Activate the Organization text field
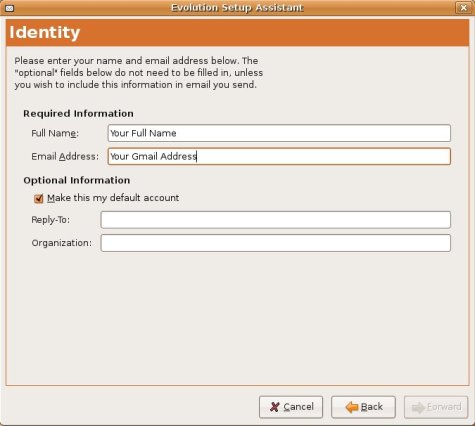This screenshot has height=426, width=475. click(276, 243)
